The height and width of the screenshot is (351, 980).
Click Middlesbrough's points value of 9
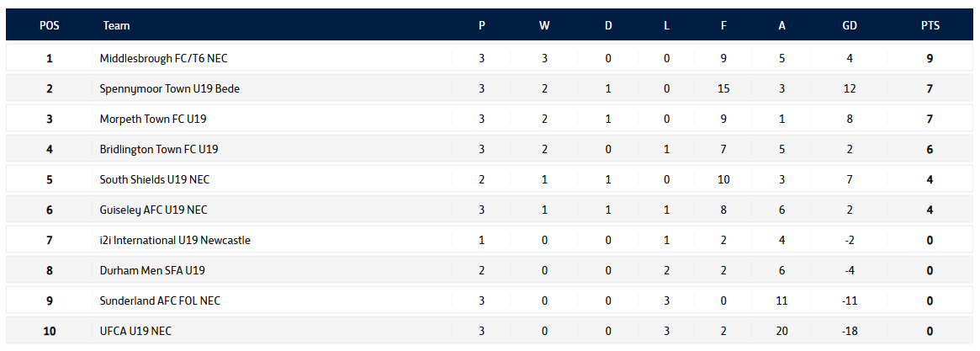tap(930, 58)
